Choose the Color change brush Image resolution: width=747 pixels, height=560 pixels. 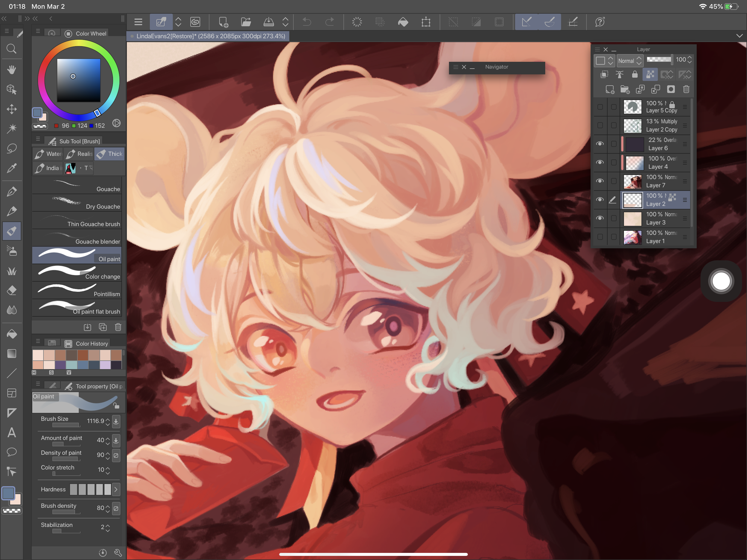click(x=77, y=273)
